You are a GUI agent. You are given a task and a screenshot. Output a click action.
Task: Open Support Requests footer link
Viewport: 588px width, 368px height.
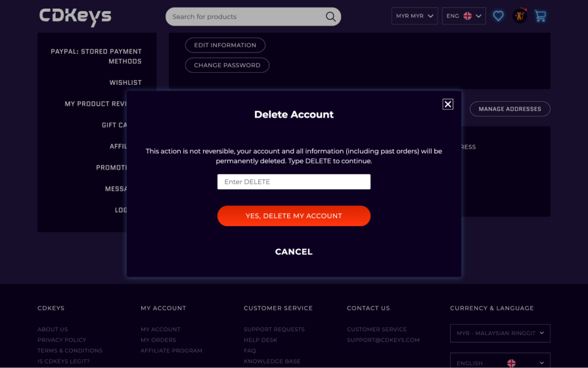coord(274,329)
